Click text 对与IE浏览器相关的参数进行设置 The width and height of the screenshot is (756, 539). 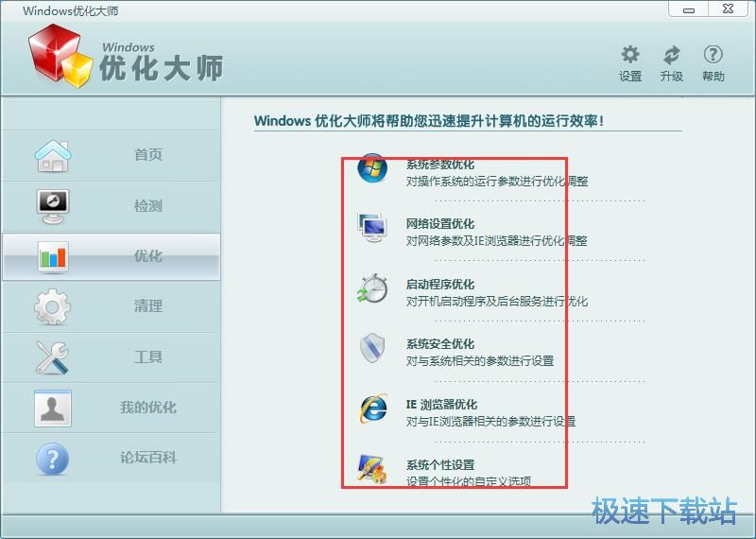click(490, 422)
